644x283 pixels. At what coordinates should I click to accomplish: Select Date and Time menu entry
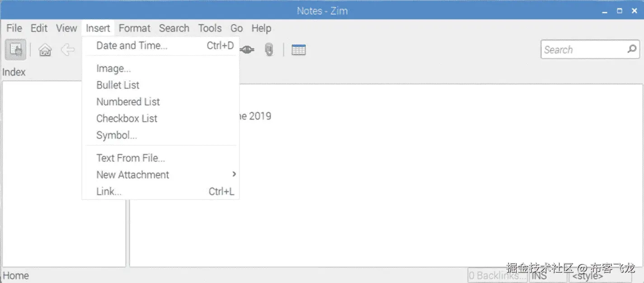pyautogui.click(x=132, y=46)
